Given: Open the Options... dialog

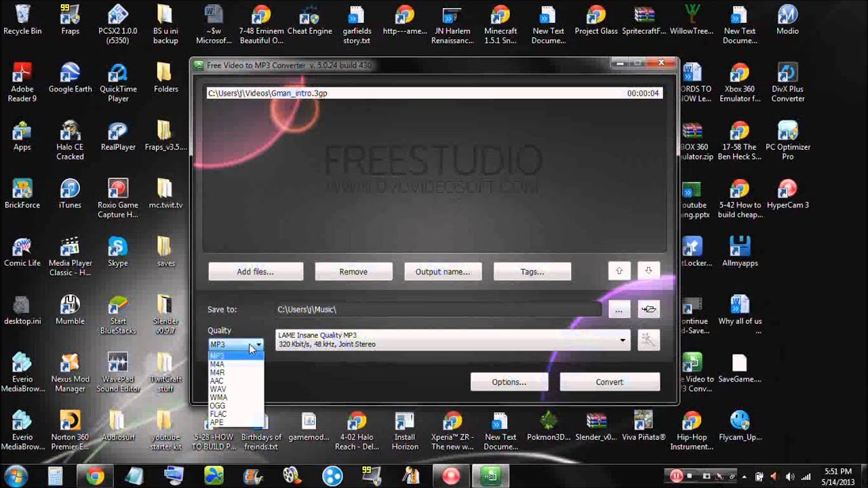Looking at the screenshot, I should tap(509, 382).
